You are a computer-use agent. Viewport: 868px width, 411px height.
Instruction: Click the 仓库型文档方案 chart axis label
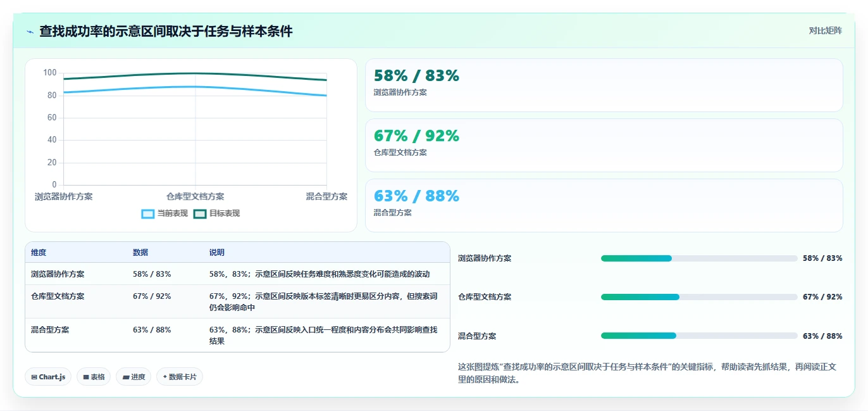click(195, 196)
